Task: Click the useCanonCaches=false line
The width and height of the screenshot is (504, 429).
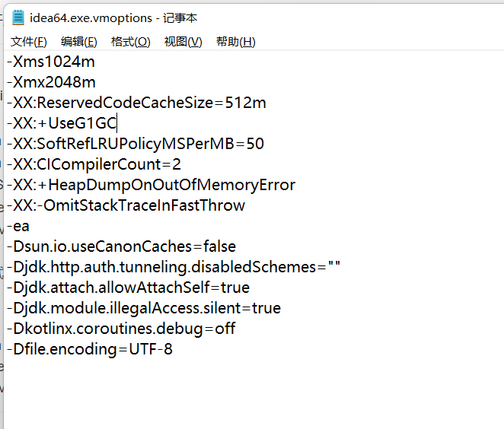Action: [122, 246]
